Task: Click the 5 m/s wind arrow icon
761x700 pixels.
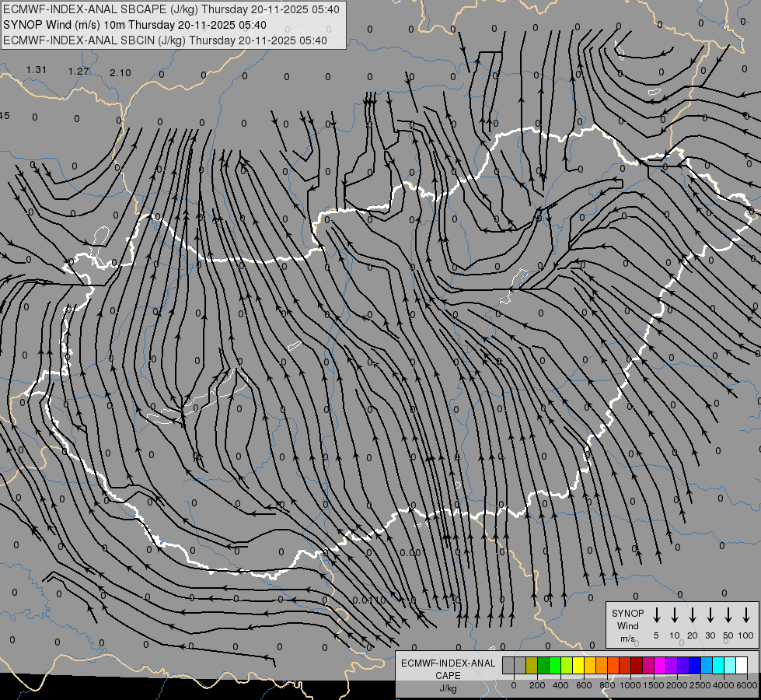Action: click(x=656, y=615)
